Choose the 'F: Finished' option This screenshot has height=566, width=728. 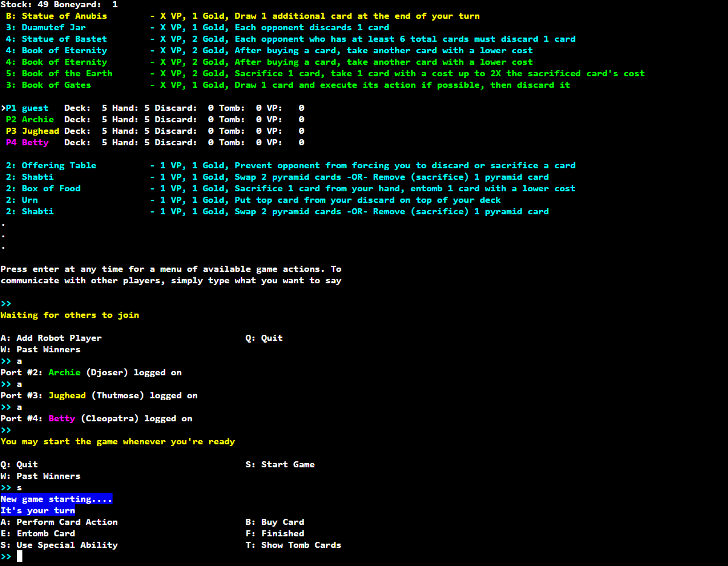tap(275, 533)
